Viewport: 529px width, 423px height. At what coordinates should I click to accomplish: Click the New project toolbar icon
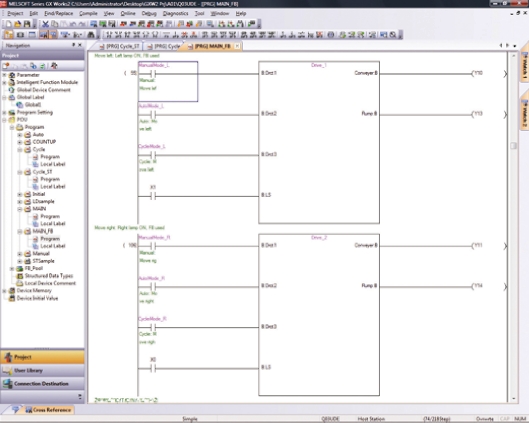8,24
